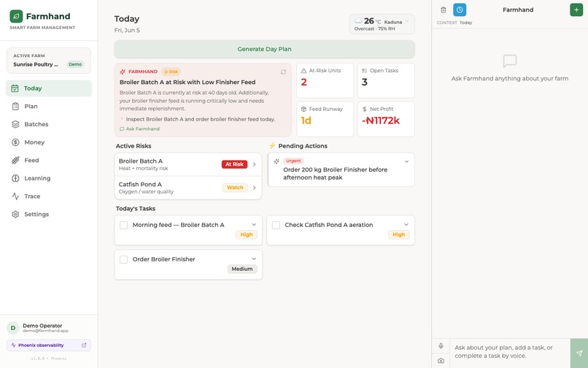
Task: Click the weather cloud icon
Action: pos(359,20)
